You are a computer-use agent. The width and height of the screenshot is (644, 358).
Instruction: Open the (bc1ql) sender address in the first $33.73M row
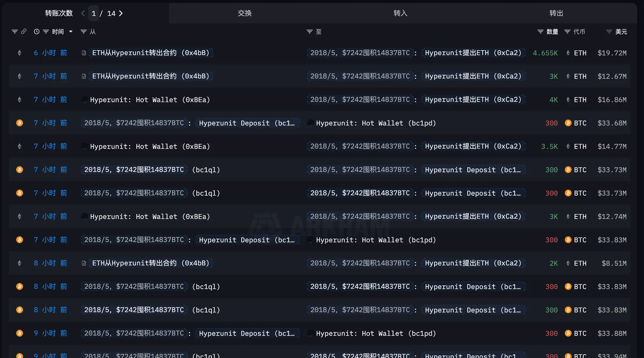tap(206, 170)
